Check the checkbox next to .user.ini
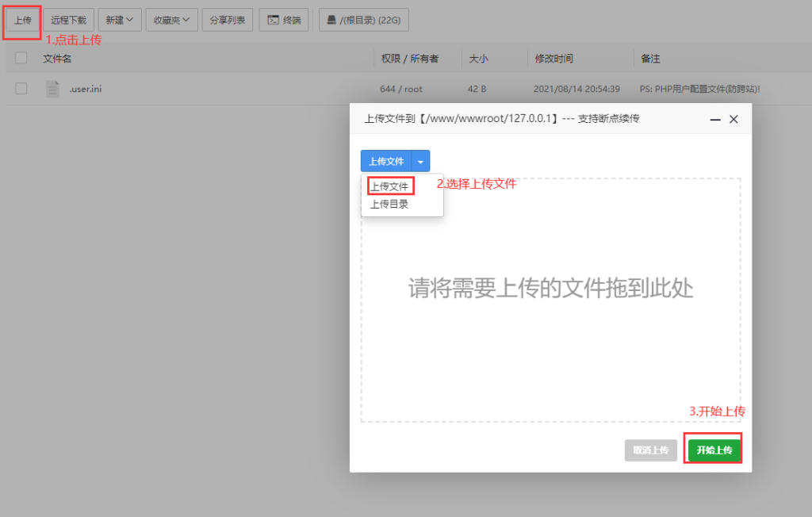This screenshot has width=812, height=517. point(19,88)
